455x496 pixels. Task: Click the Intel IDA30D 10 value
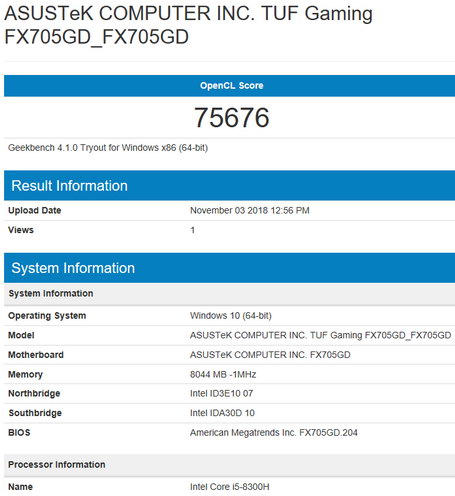(222, 413)
